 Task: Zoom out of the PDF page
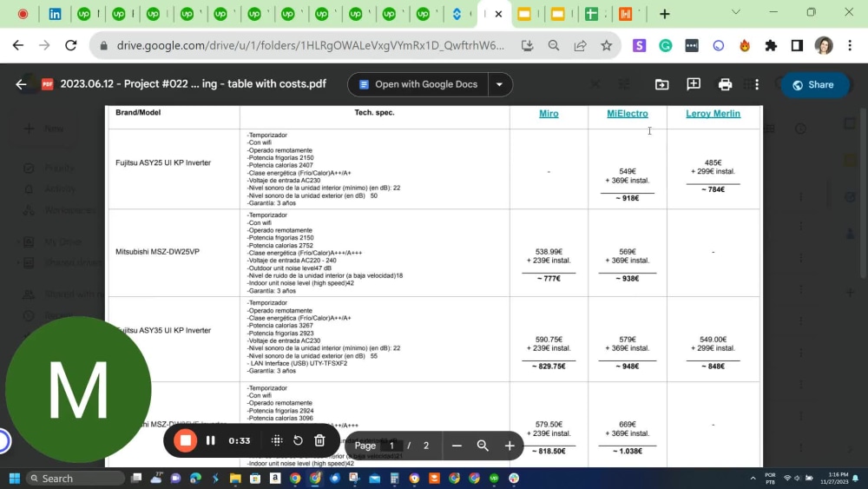457,446
